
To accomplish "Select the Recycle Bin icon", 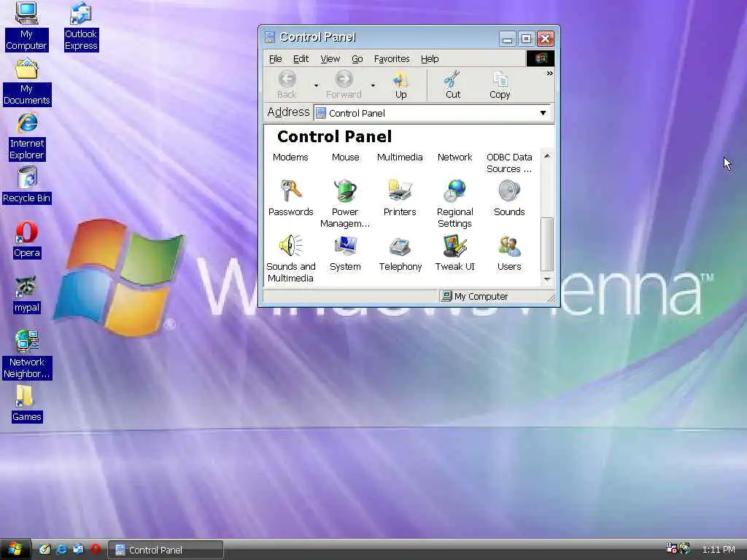I will pyautogui.click(x=27, y=185).
